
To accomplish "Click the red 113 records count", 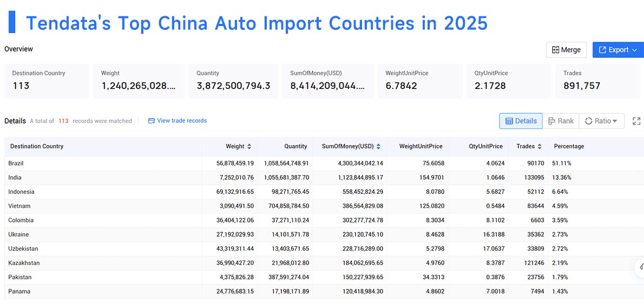I will [63, 121].
